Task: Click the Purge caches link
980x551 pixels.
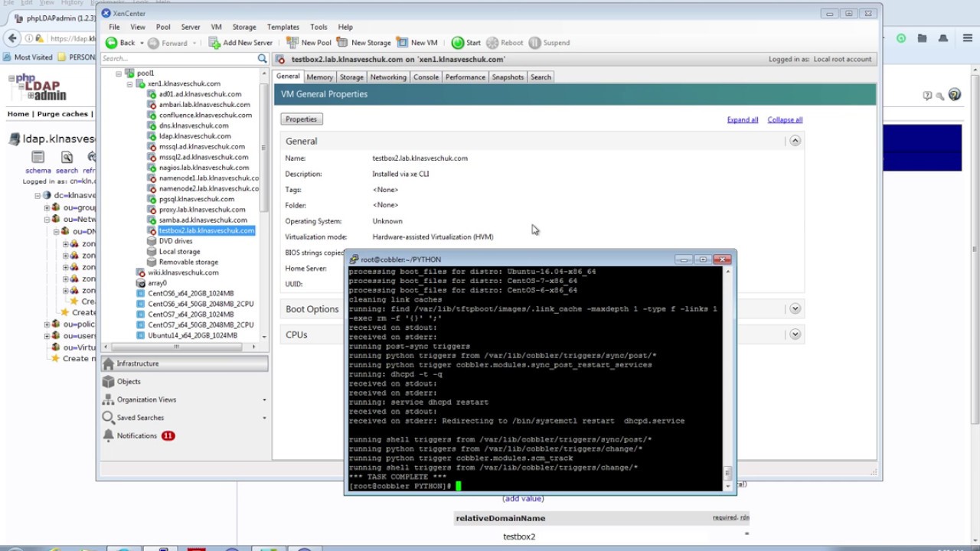Action: tap(63, 114)
